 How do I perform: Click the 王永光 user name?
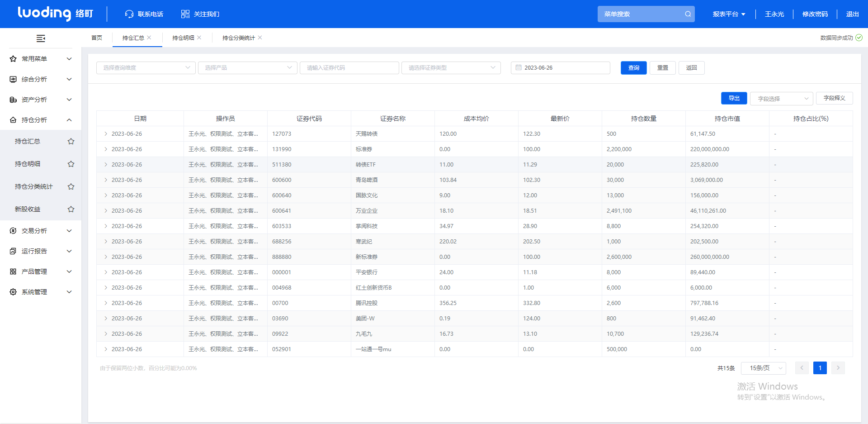pyautogui.click(x=774, y=14)
